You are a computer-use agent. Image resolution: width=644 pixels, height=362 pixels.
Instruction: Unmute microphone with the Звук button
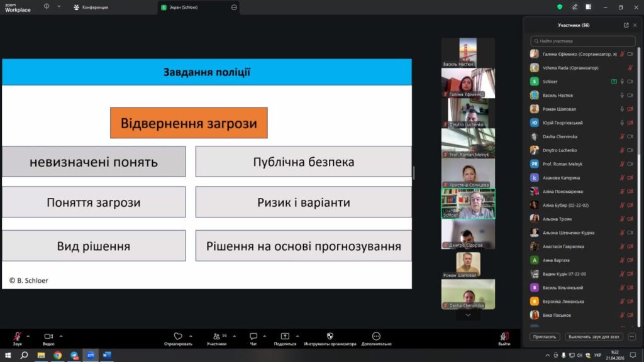[18, 336]
